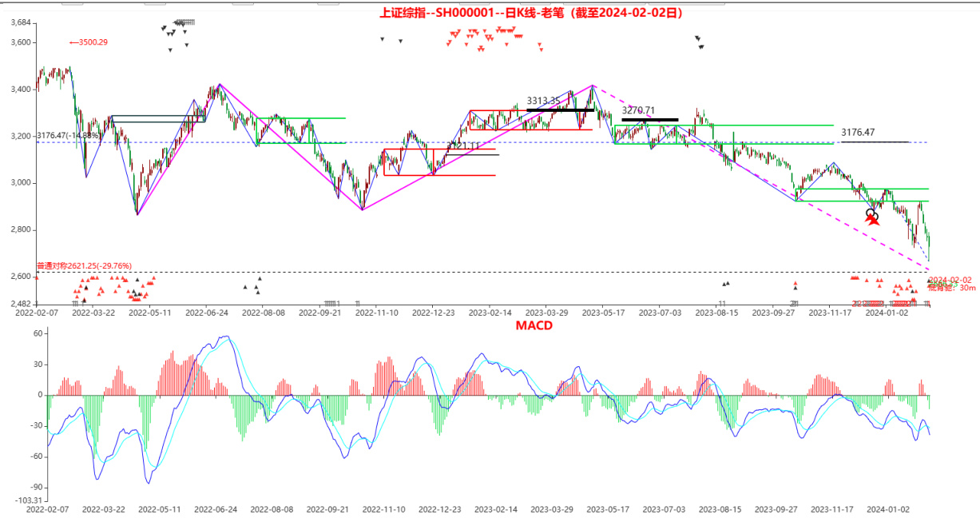Click the 底背驰 30m annotation
980x518 pixels.
952,287
